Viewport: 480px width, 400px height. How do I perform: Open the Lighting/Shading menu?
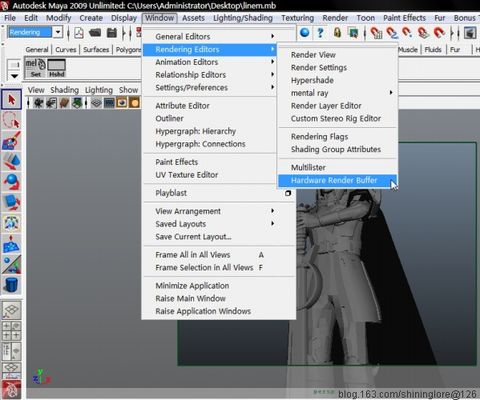coord(243,18)
